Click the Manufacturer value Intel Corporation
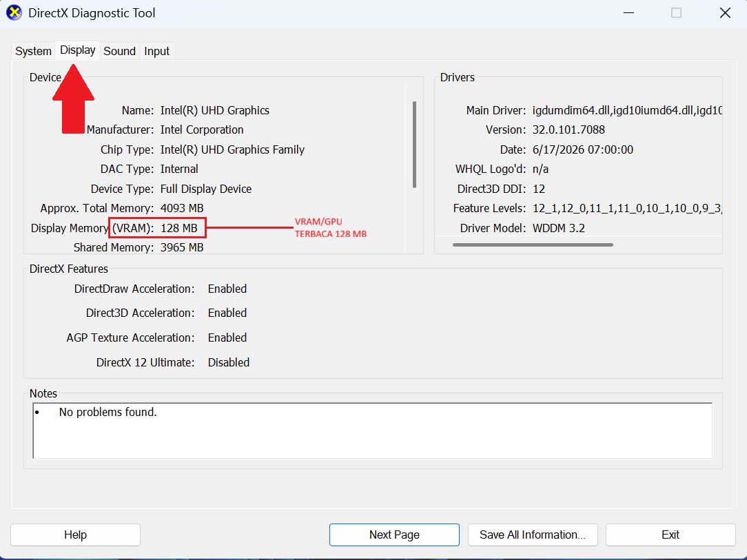The height and width of the screenshot is (560, 747). [202, 129]
